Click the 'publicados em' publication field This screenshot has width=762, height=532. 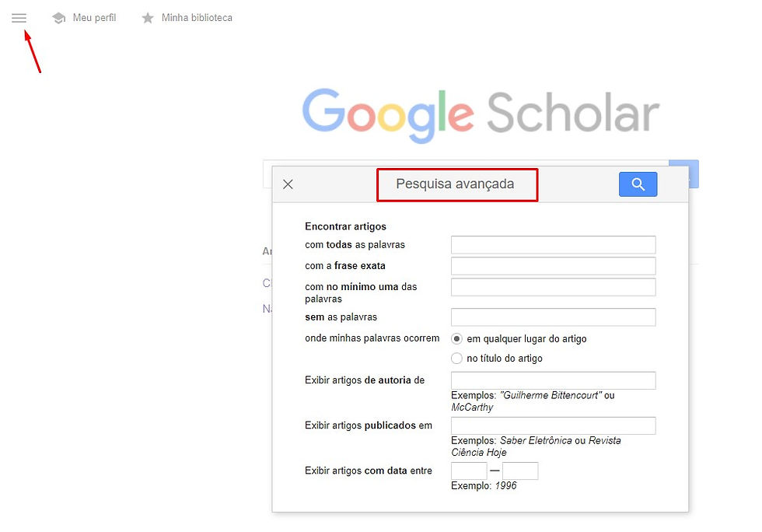click(x=553, y=425)
